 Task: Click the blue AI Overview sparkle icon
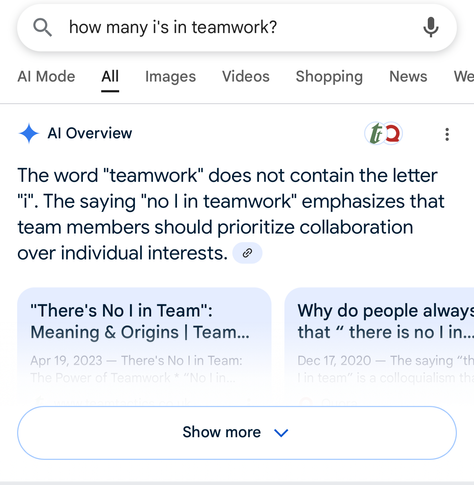[x=29, y=133]
